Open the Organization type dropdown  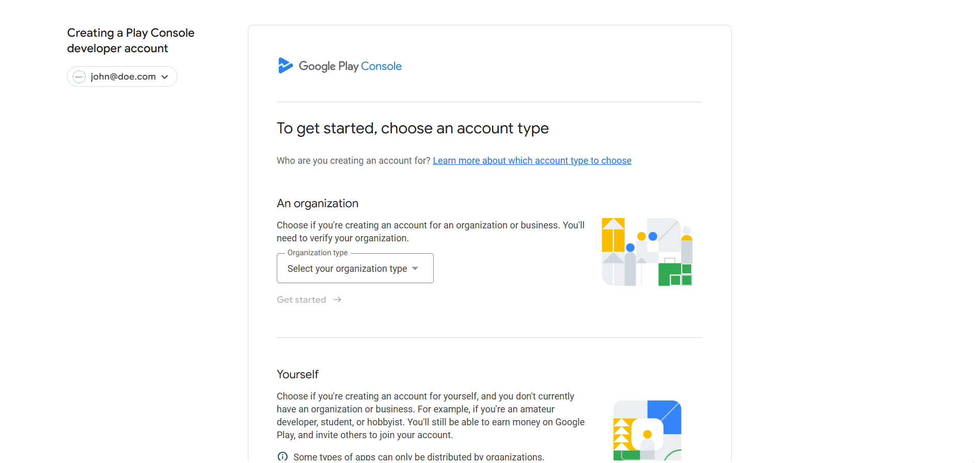(x=355, y=268)
